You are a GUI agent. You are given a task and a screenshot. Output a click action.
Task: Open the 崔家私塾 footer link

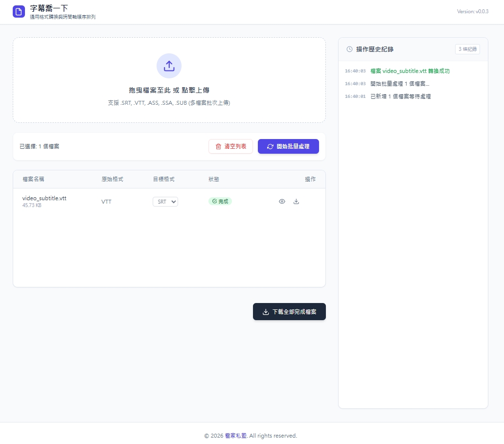coord(235,436)
